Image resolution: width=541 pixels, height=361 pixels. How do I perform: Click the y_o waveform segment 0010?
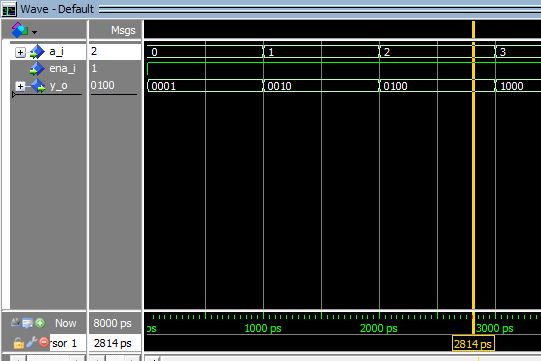tap(321, 86)
